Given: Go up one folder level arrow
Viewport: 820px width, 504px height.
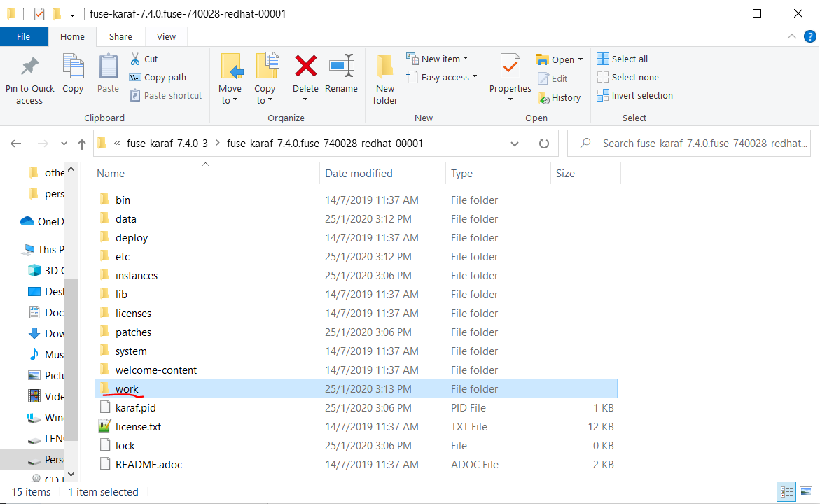Looking at the screenshot, I should (x=82, y=143).
